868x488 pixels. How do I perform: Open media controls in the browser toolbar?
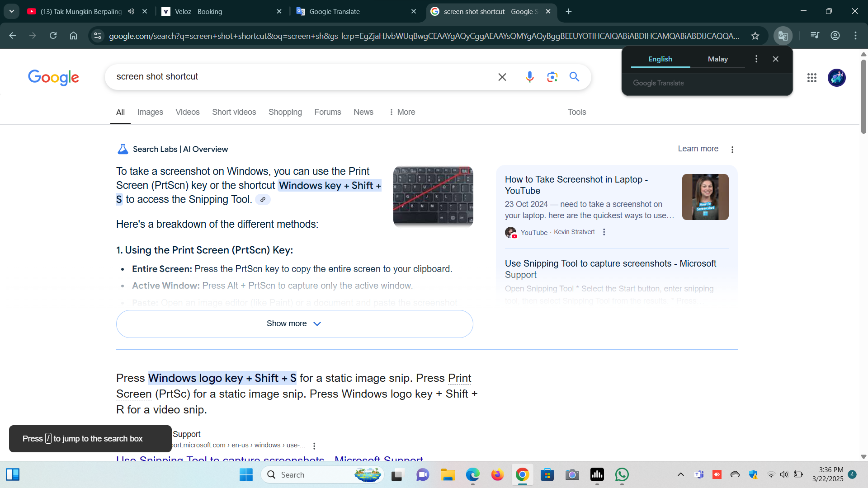(x=814, y=35)
